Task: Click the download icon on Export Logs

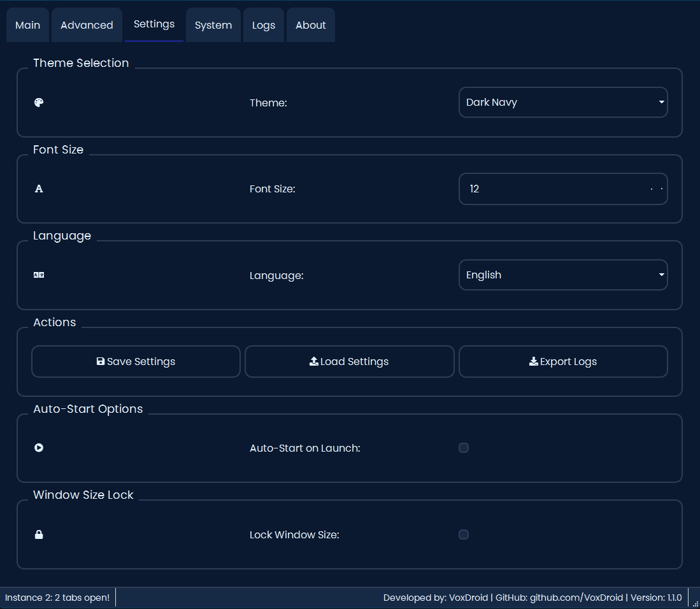Action: point(533,361)
